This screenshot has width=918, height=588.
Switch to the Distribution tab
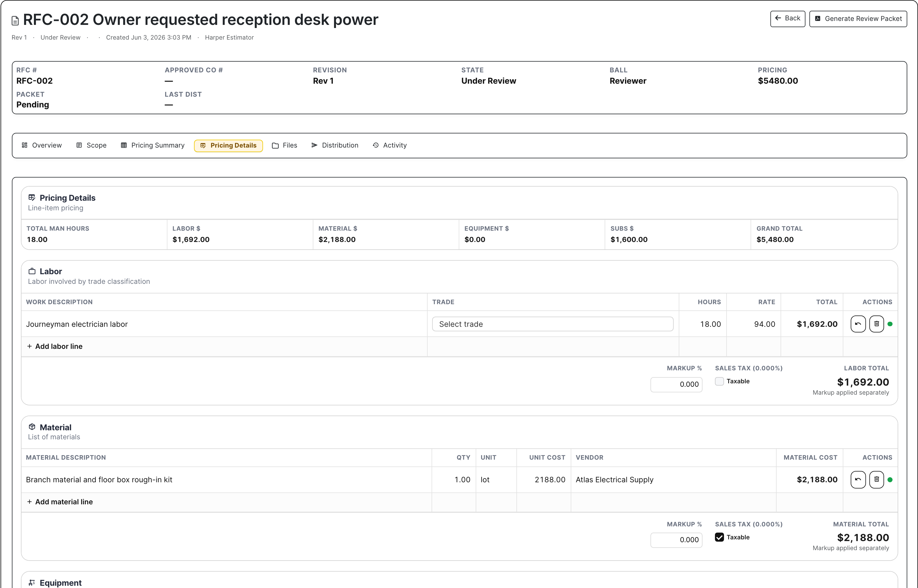pyautogui.click(x=335, y=146)
